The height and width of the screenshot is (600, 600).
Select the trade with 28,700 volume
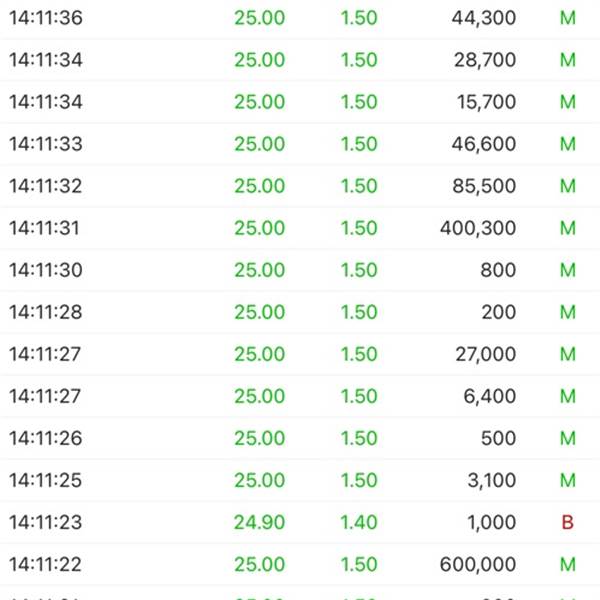click(300, 60)
